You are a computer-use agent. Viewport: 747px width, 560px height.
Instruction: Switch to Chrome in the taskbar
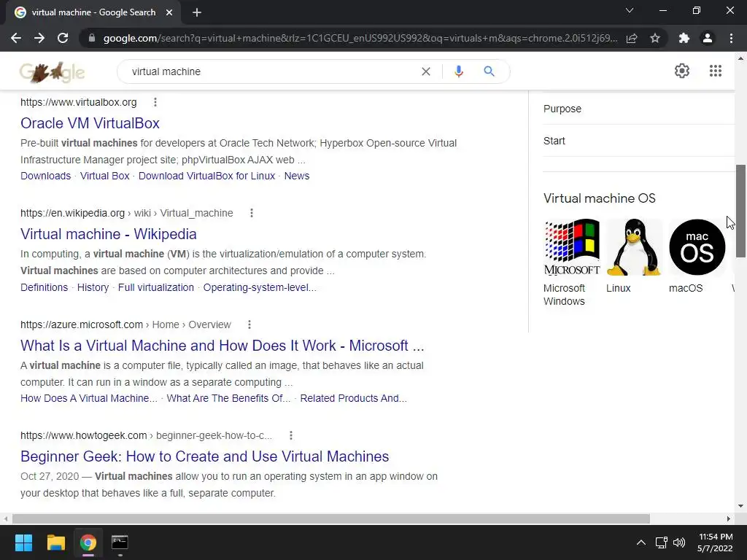(88, 542)
